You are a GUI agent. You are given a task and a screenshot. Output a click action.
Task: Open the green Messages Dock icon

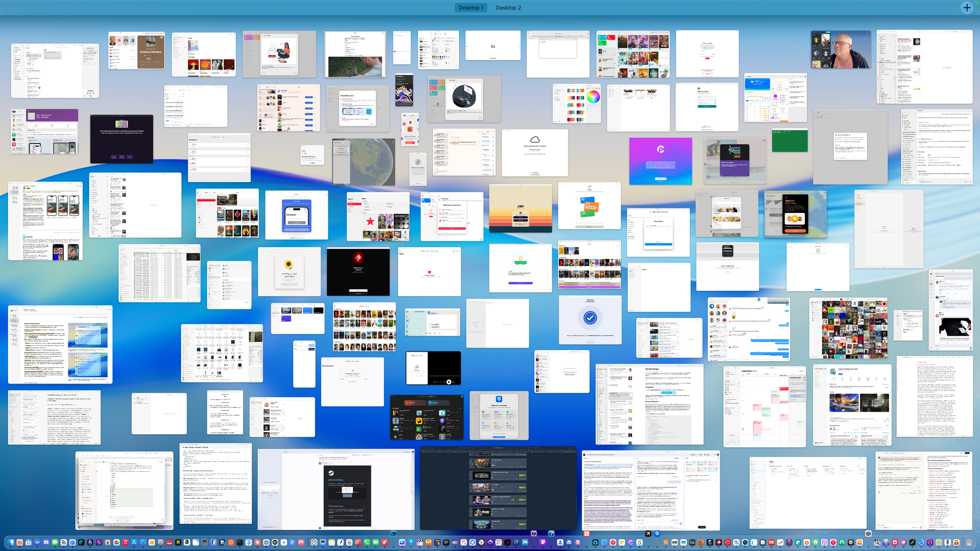[x=55, y=542]
